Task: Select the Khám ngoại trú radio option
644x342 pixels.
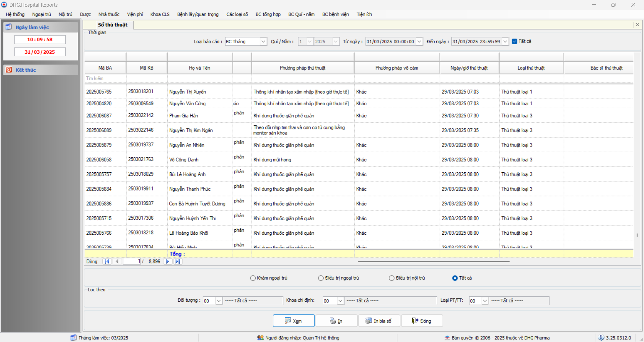Action: pyautogui.click(x=253, y=278)
